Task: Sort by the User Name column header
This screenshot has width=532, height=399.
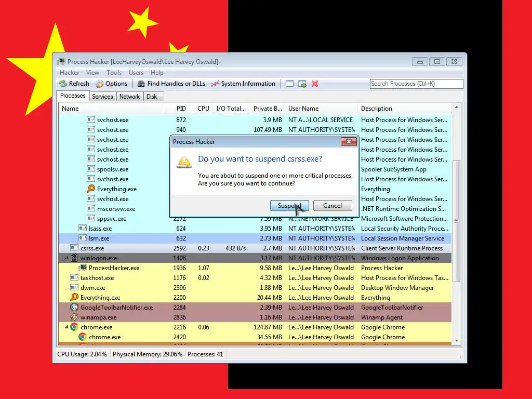Action: (x=321, y=109)
